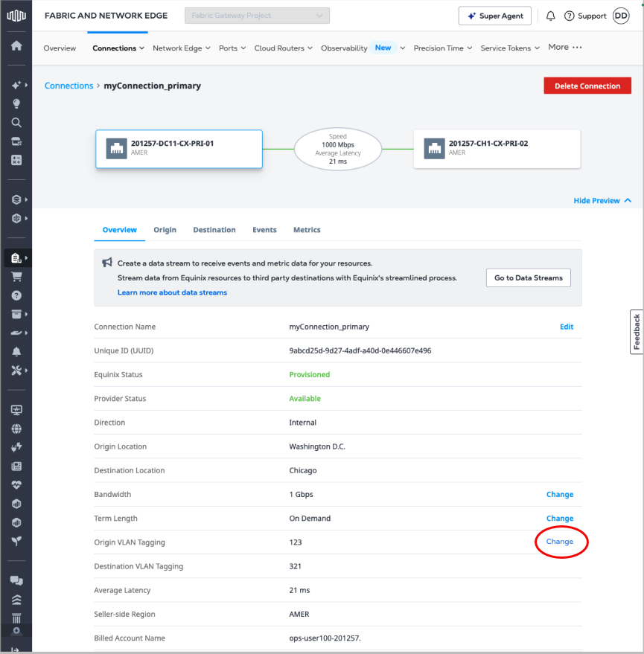The image size is (644, 654).
Task: Change the Term Length
Action: 560,518
